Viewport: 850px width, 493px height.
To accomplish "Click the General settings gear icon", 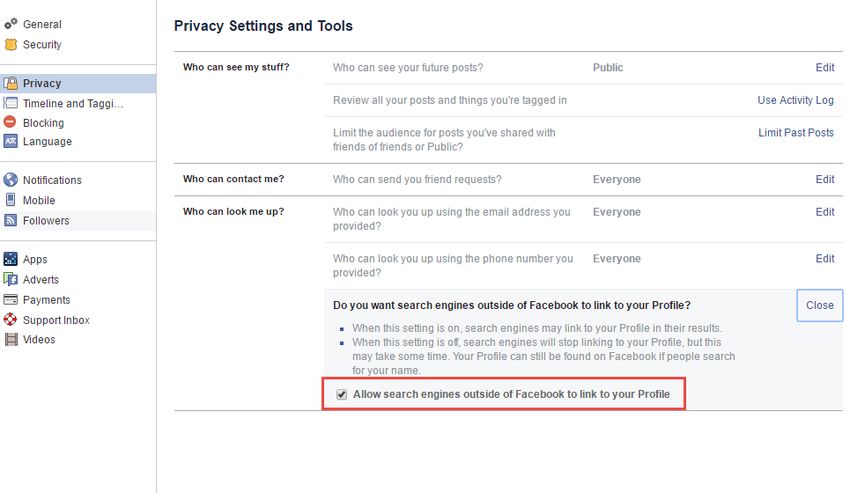I will point(10,24).
